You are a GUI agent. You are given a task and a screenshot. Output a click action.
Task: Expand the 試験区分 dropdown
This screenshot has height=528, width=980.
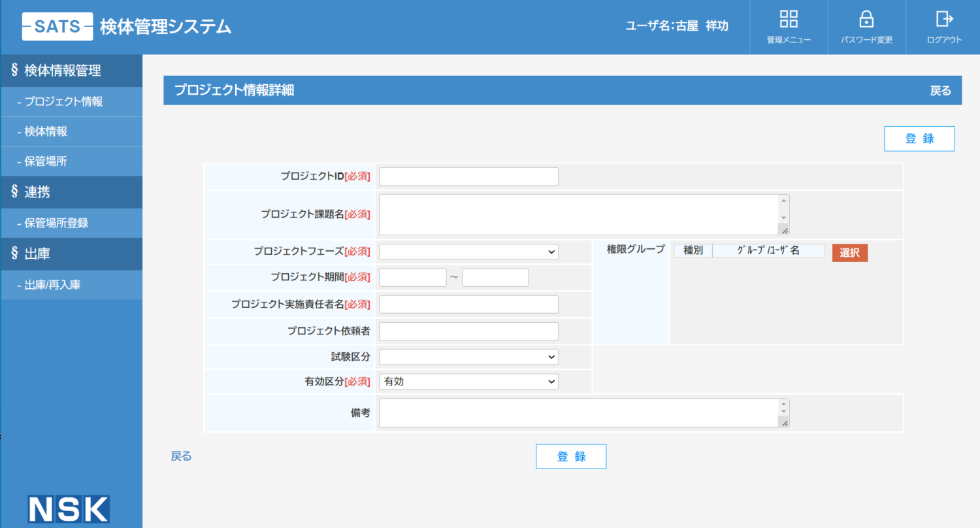[x=468, y=357]
